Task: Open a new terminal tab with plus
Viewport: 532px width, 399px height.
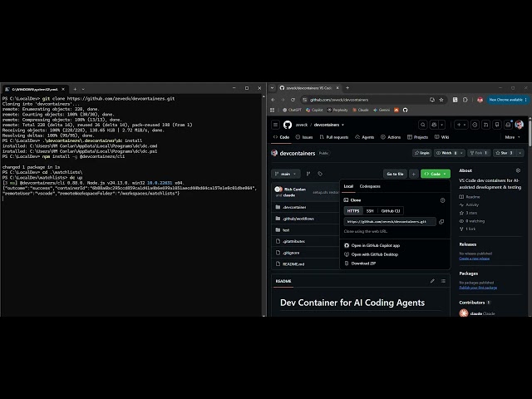Action: [x=75, y=89]
